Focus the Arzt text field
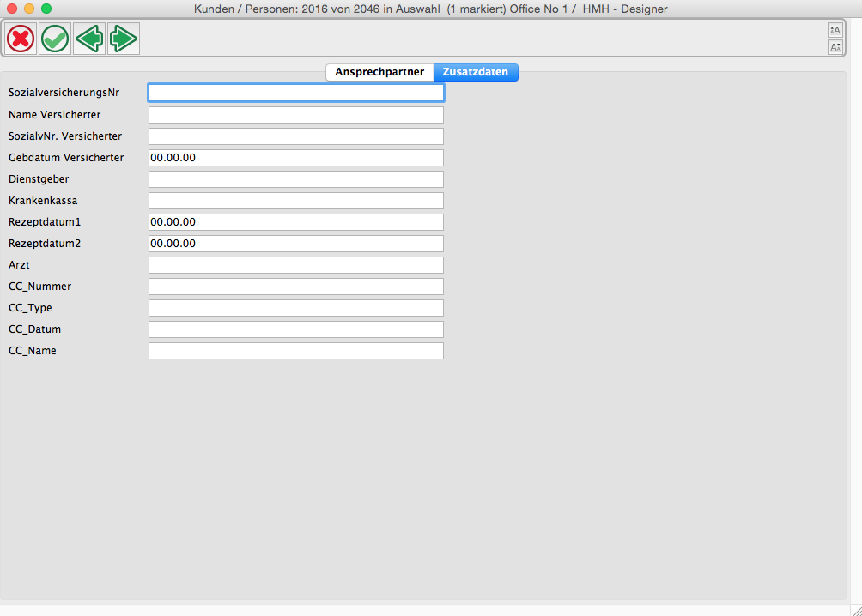The width and height of the screenshot is (862, 616). tap(296, 265)
